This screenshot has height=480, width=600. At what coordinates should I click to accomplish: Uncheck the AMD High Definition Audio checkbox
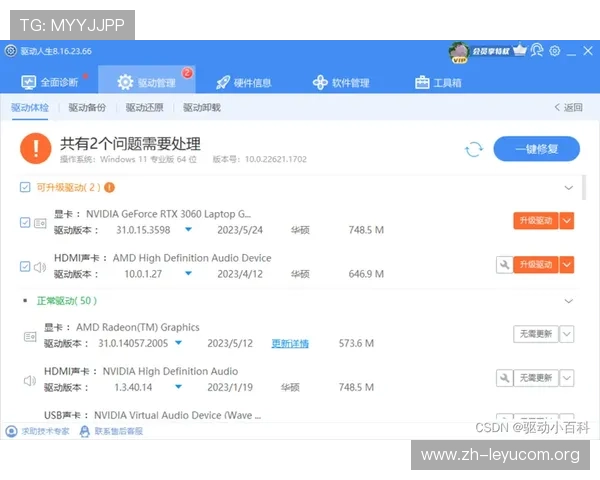[x=25, y=266]
